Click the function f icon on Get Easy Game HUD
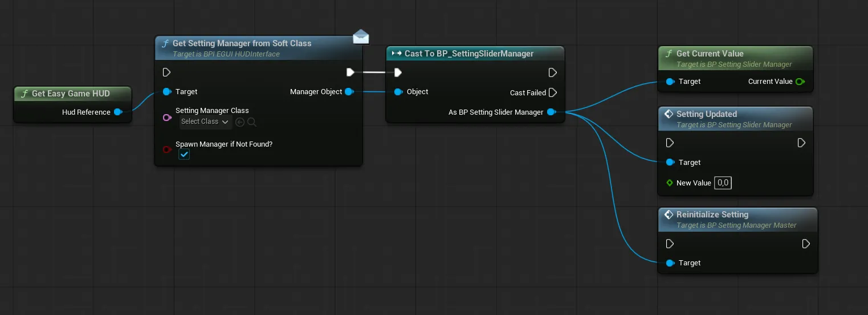Viewport: 868px width, 315px height. [25, 94]
